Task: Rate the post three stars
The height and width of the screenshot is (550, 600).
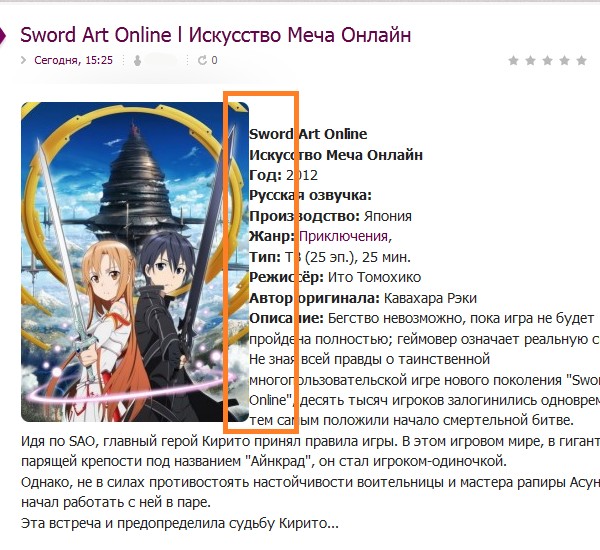Action: pos(548,60)
